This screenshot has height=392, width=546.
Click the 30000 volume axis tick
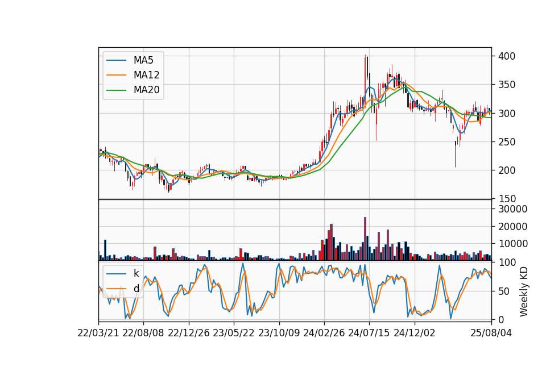[x=513, y=209]
